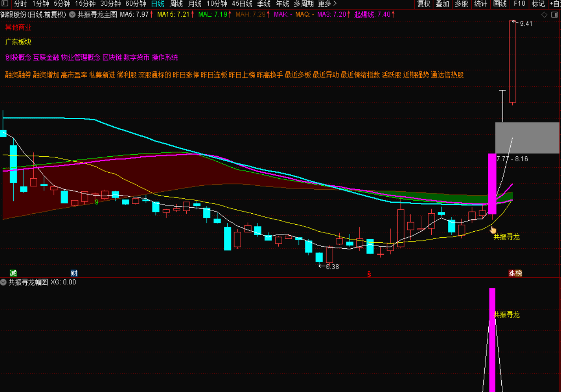Image resolution: width=561 pixels, height=392 pixels.
Task: Click the 叠加 overlay button
Action: pos(442,4)
